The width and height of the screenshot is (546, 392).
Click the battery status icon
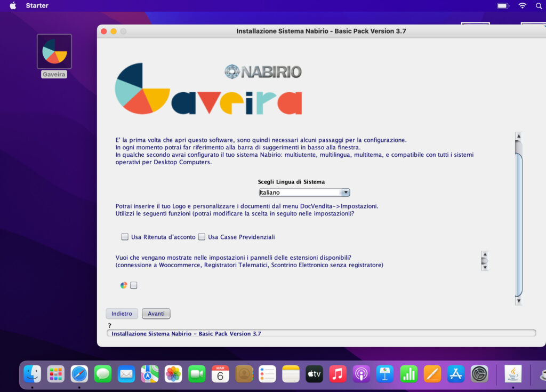tap(503, 5)
